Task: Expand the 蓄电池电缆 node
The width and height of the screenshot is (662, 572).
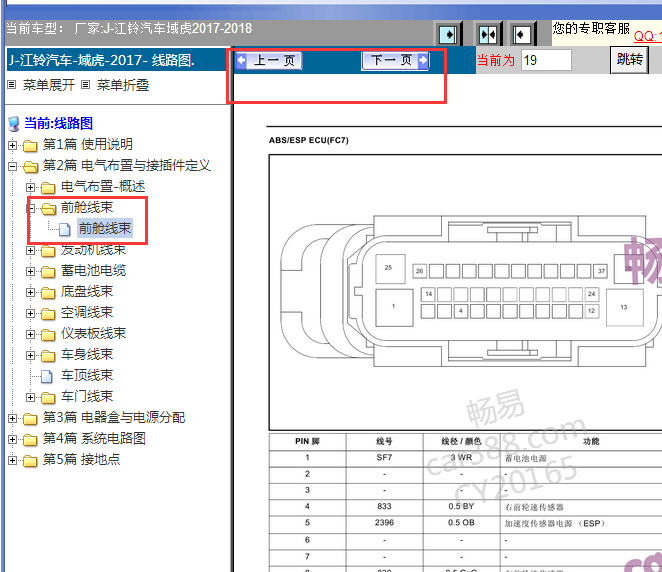Action: 30,271
